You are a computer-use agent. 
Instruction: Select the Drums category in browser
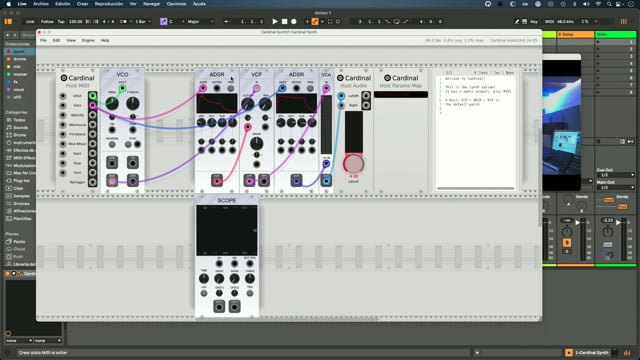(x=20, y=135)
